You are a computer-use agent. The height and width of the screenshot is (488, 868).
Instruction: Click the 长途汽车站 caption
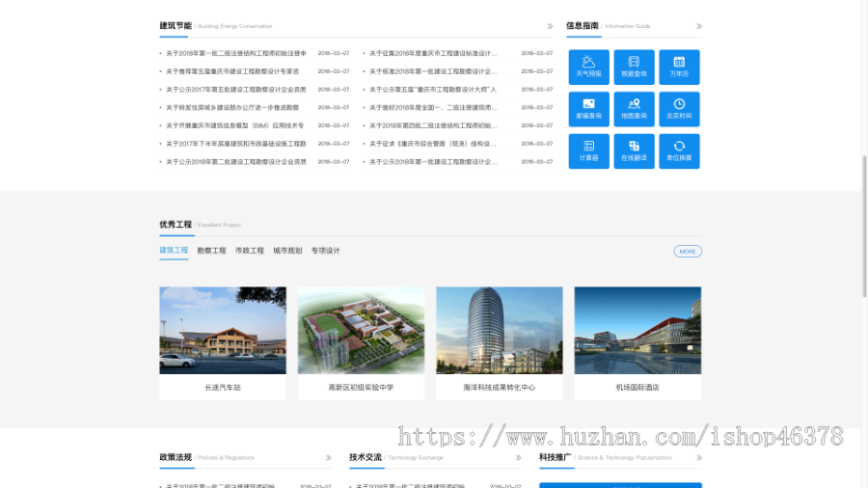point(223,388)
